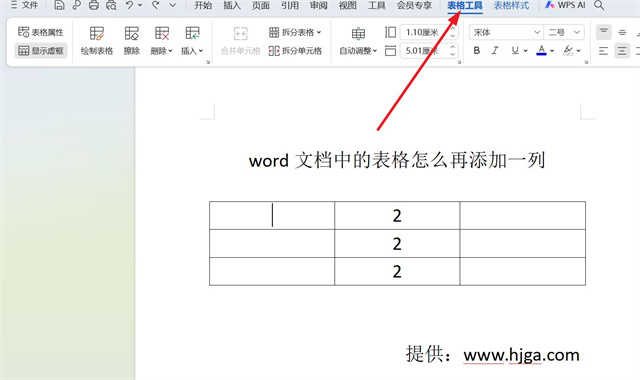640x380 pixels.
Task: Click the Save icon in quick access toolbar
Action: point(59,5)
